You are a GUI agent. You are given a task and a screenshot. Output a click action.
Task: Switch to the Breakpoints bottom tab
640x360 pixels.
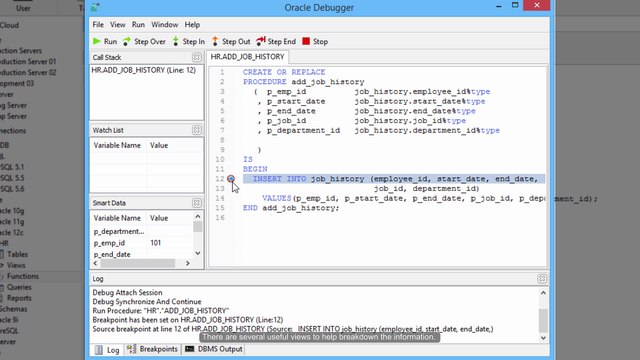(x=152, y=349)
